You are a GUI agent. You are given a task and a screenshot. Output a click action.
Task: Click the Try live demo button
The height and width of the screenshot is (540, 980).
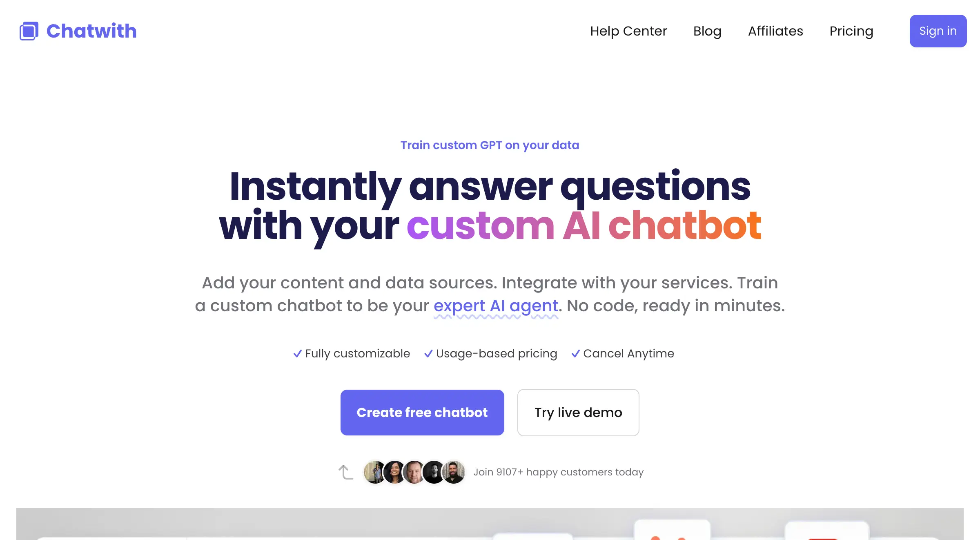578,412
